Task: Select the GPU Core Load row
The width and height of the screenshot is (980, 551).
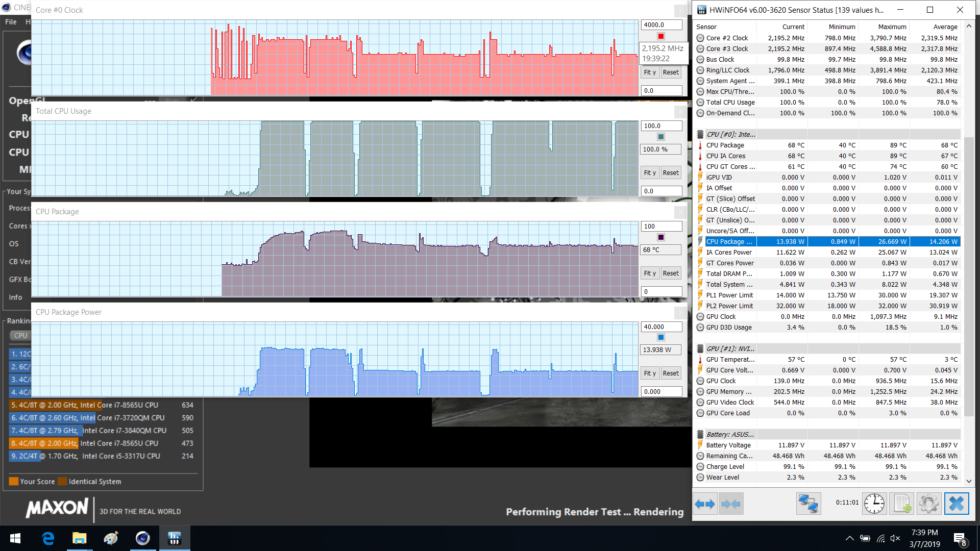Action: [x=828, y=413]
